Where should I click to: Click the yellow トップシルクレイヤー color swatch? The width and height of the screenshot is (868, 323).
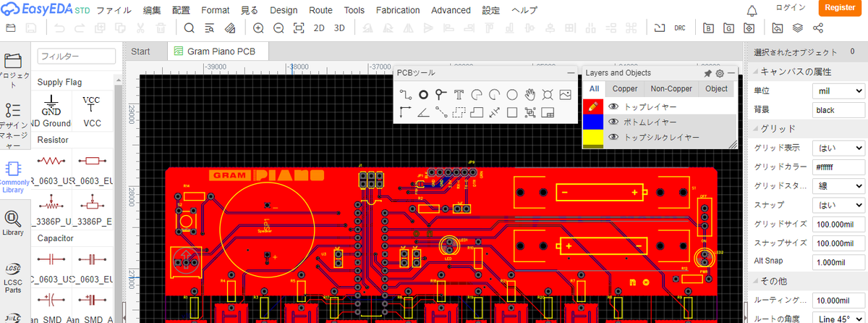pyautogui.click(x=593, y=138)
